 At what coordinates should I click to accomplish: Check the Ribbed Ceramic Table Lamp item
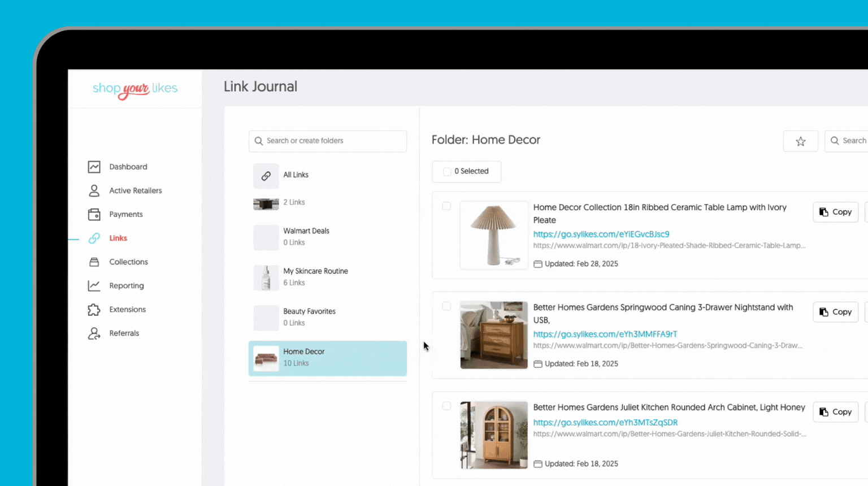(x=446, y=206)
